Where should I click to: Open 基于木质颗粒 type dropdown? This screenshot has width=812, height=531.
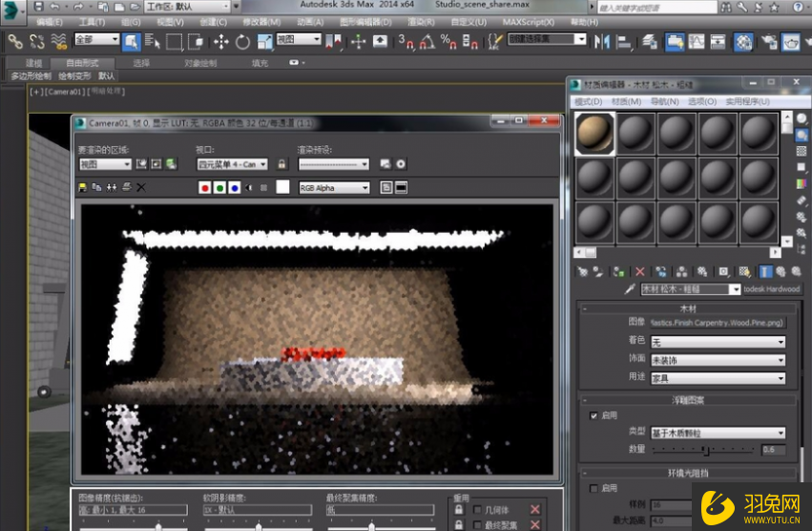[x=718, y=433]
